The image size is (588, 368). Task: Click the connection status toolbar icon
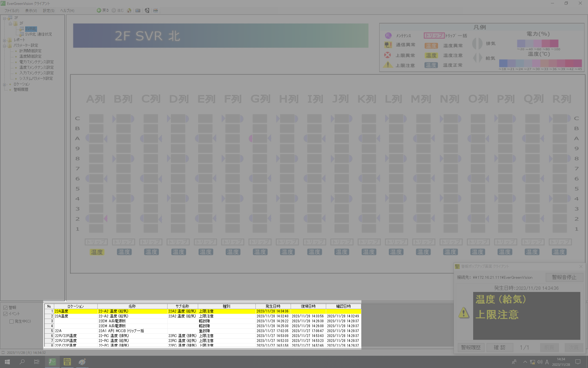pos(156,10)
